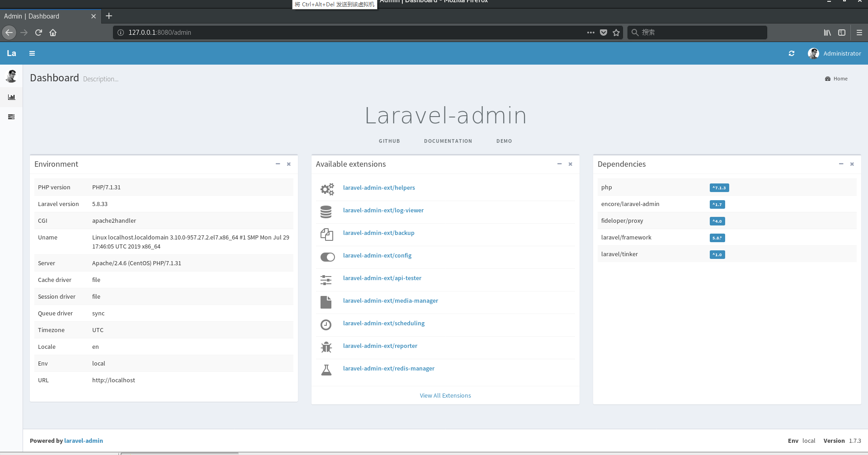The width and height of the screenshot is (868, 455).
Task: Open the laravel-admin-ext/redis-manager link
Action: (x=389, y=369)
